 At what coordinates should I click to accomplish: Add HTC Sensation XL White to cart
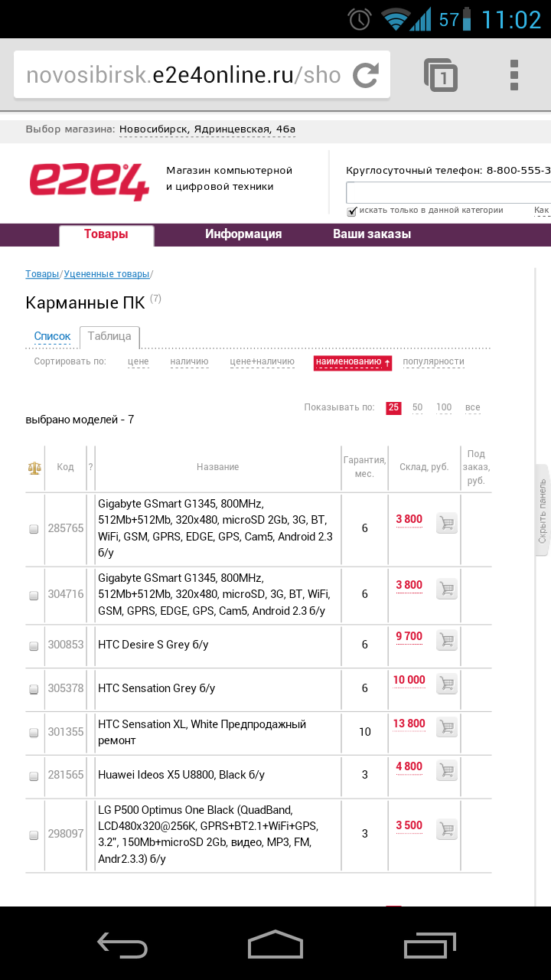pyautogui.click(x=447, y=727)
